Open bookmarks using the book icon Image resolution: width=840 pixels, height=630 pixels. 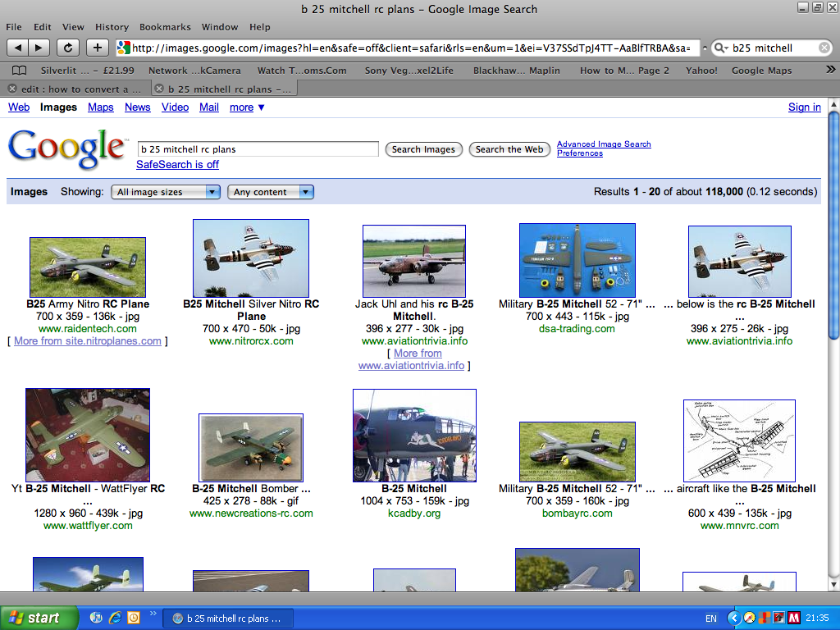[x=18, y=71]
